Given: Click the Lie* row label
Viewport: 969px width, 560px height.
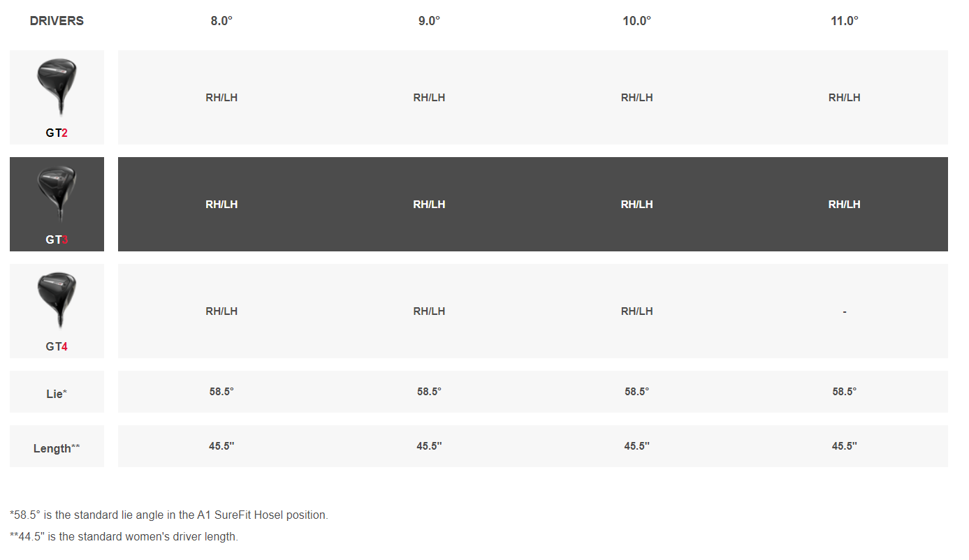Looking at the screenshot, I should coord(57,394).
